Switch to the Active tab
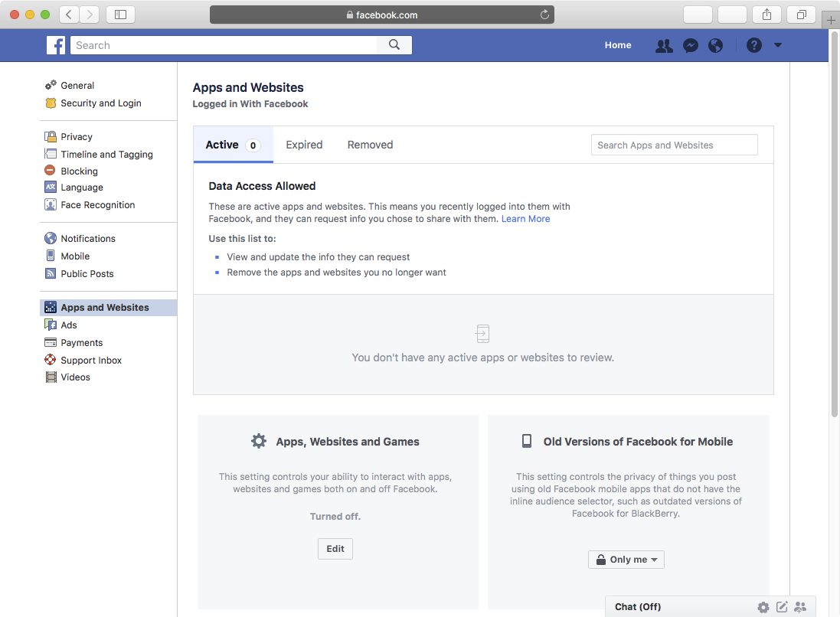 [233, 145]
